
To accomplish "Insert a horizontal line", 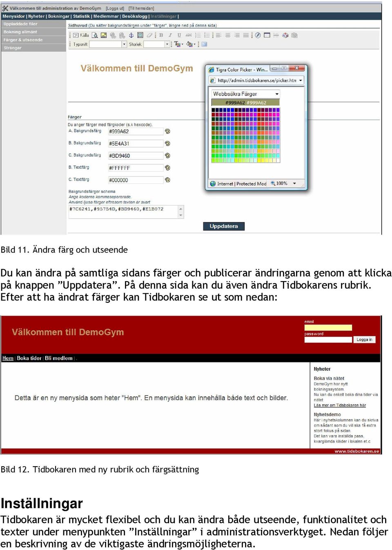I will [x=276, y=36].
